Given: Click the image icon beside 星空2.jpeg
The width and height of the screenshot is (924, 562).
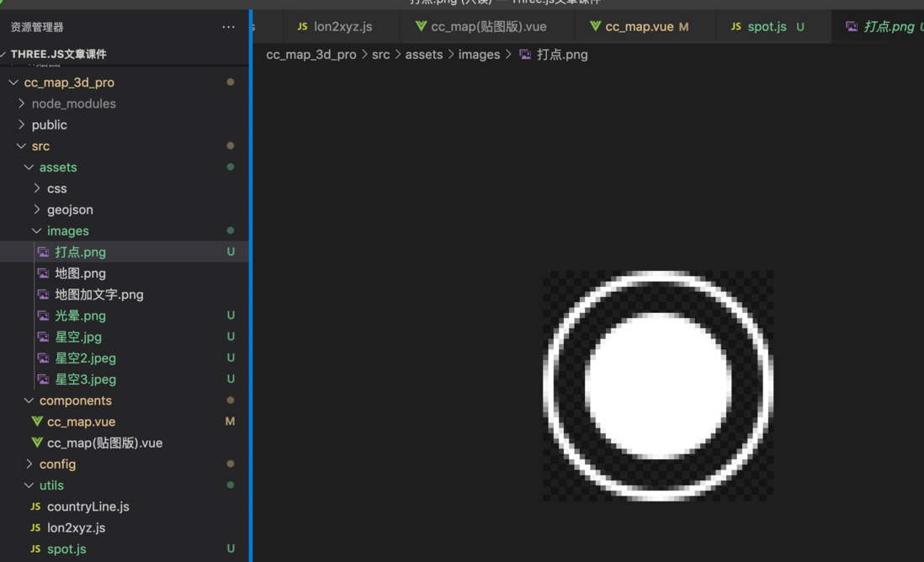Looking at the screenshot, I should 43,358.
